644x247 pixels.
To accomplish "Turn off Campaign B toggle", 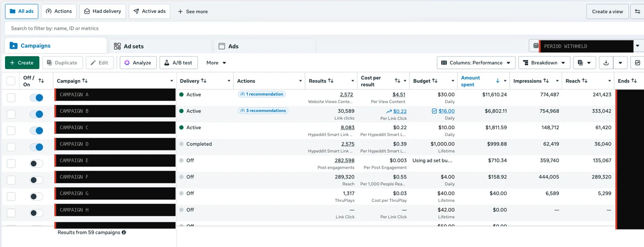I will (36, 114).
